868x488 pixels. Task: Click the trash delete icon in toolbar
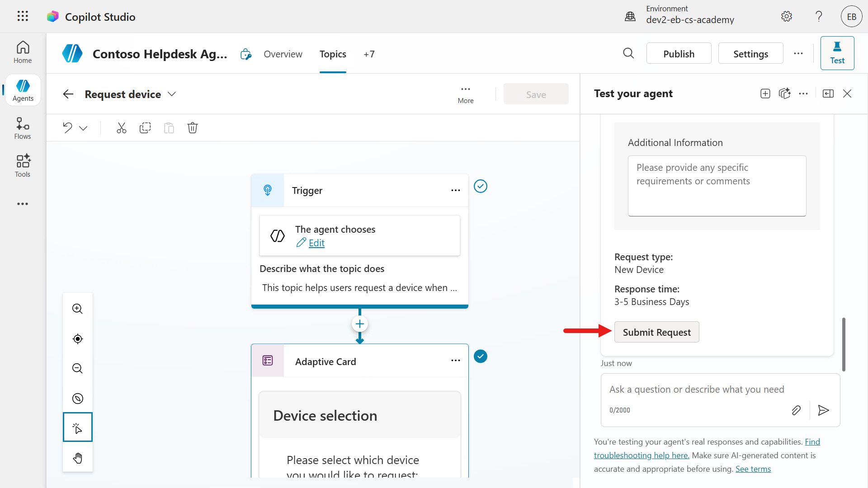(x=193, y=128)
